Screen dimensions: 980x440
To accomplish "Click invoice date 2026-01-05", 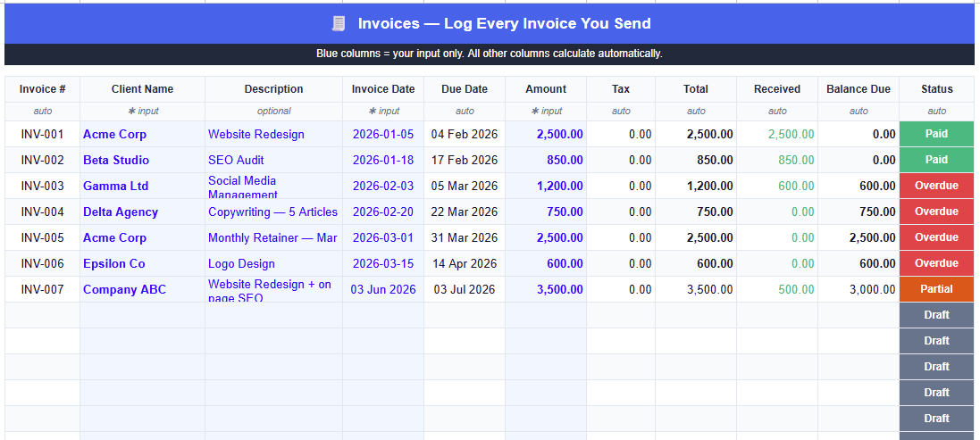I will (x=383, y=134).
